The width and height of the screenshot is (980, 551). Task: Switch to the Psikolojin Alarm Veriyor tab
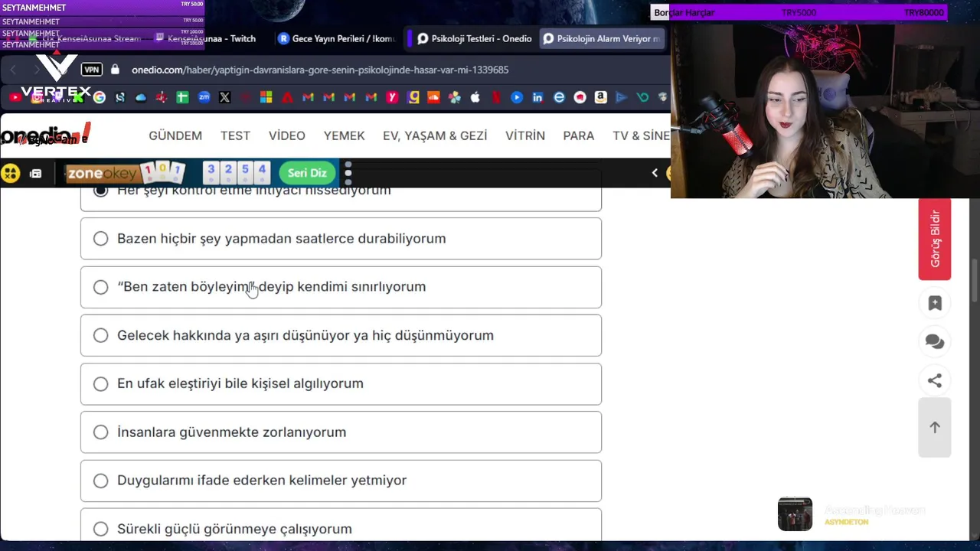coord(602,38)
